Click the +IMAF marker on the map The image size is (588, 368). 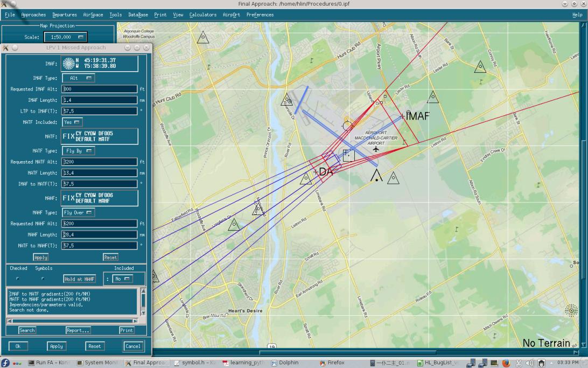(x=402, y=116)
